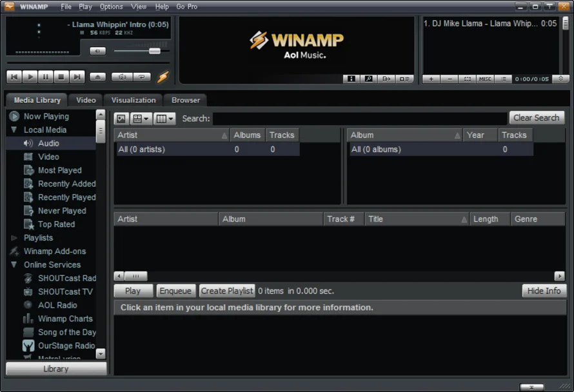Viewport: 574px width, 392px height.
Task: Open the column view mode dropdown
Action: [165, 119]
